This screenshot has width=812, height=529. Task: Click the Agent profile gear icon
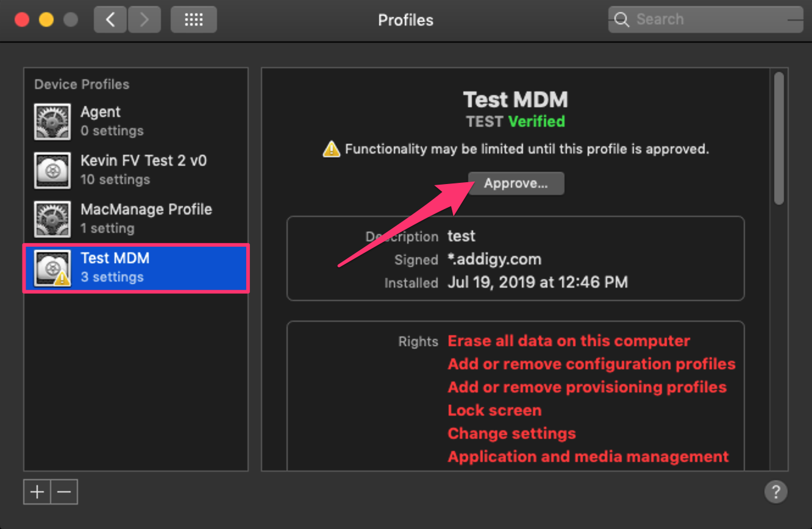(52, 122)
